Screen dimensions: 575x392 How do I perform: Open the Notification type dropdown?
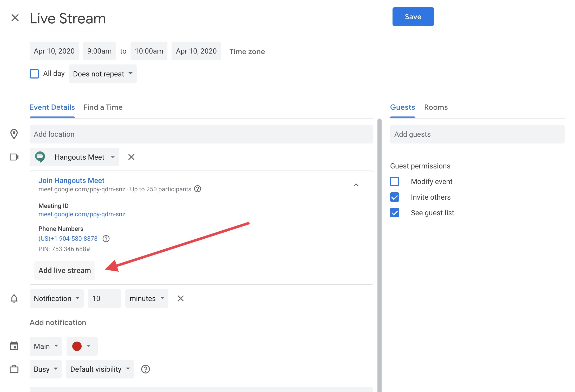point(55,298)
